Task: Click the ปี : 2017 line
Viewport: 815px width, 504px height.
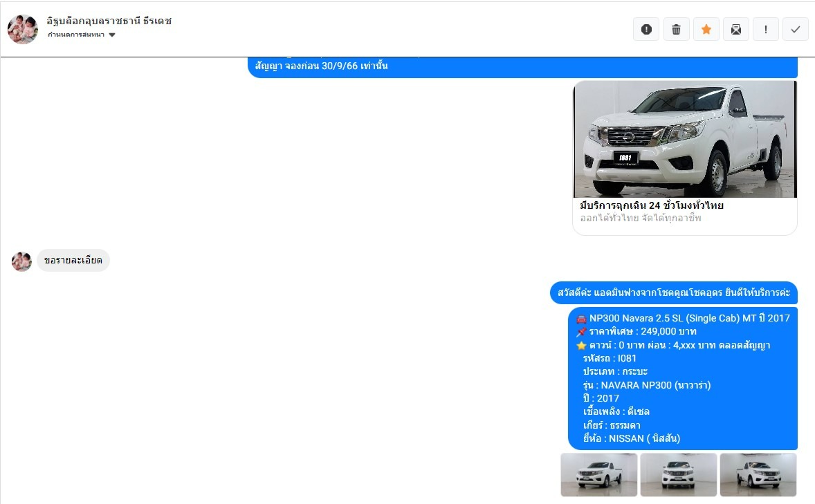Action: [x=601, y=398]
